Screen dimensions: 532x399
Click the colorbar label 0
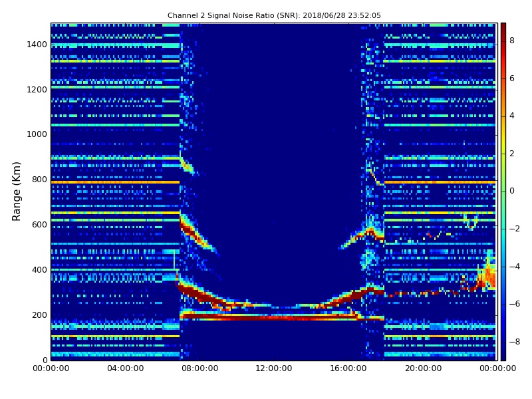pos(511,191)
